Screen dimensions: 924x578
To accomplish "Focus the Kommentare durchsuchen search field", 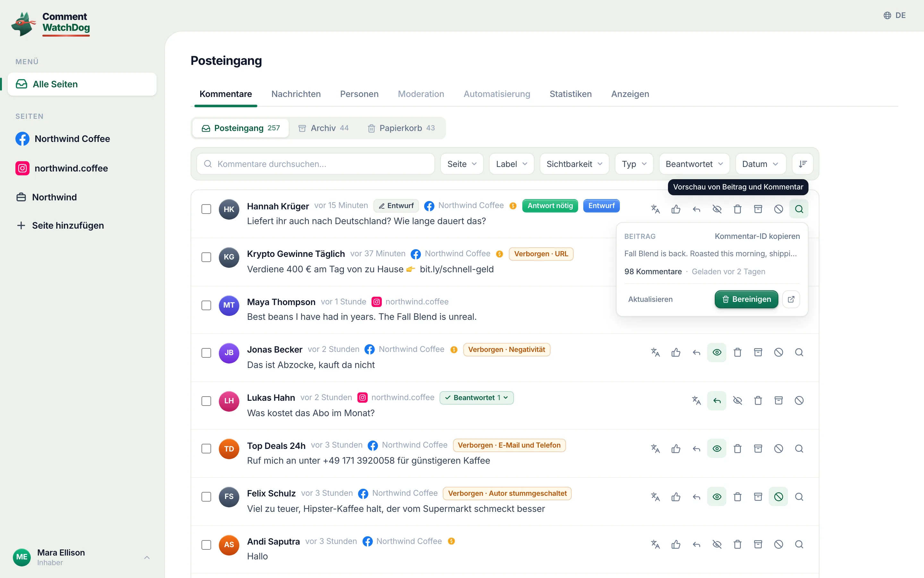I will tap(316, 164).
